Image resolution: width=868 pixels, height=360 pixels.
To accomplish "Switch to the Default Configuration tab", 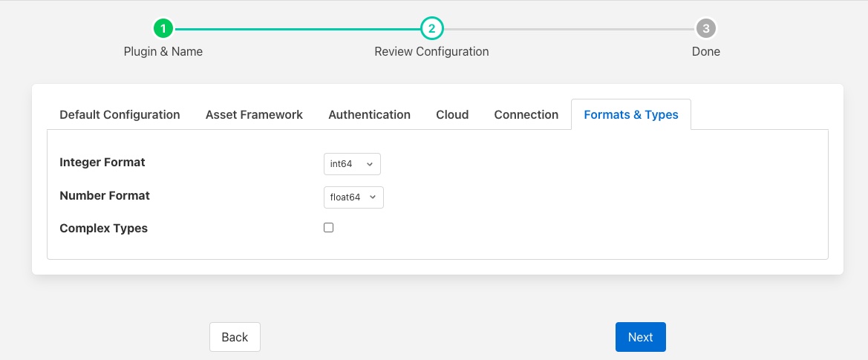I will 120,115.
